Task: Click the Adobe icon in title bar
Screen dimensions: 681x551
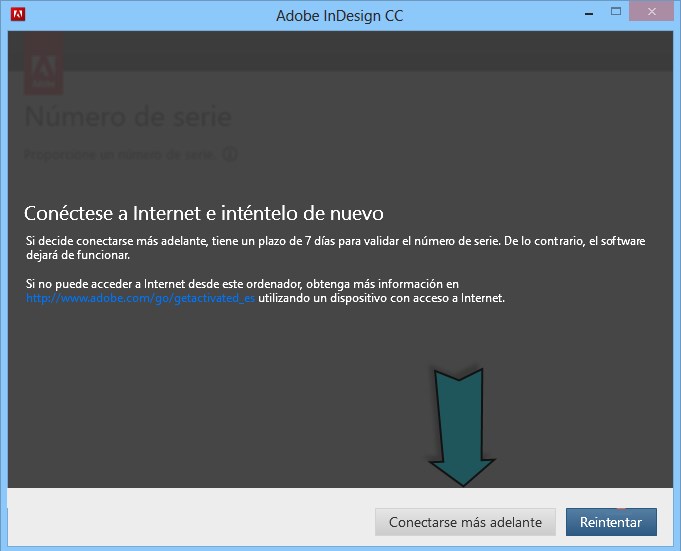Action: pos(18,14)
